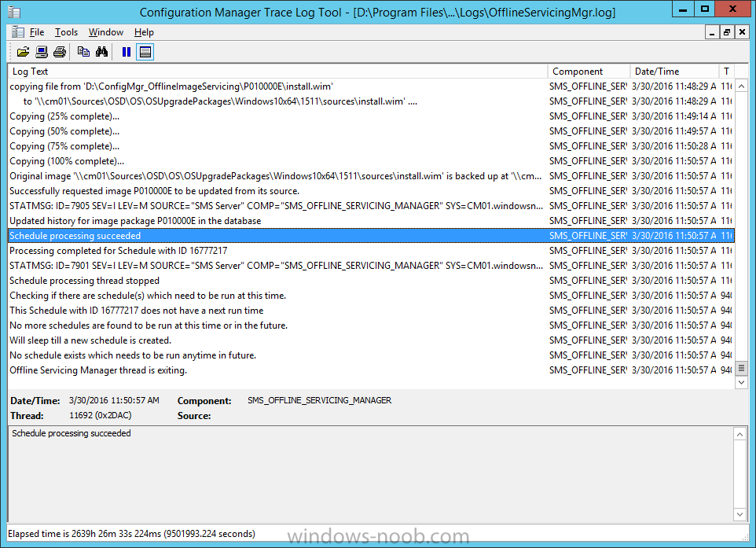Click detail pane scrollbar up arrow
Viewport: 756px width, 548px height.
[740, 434]
